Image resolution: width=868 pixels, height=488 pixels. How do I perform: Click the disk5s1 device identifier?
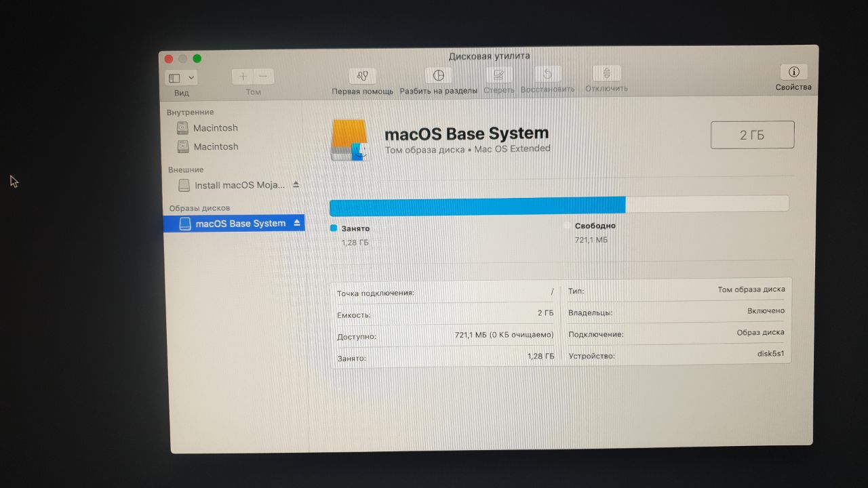pos(771,354)
